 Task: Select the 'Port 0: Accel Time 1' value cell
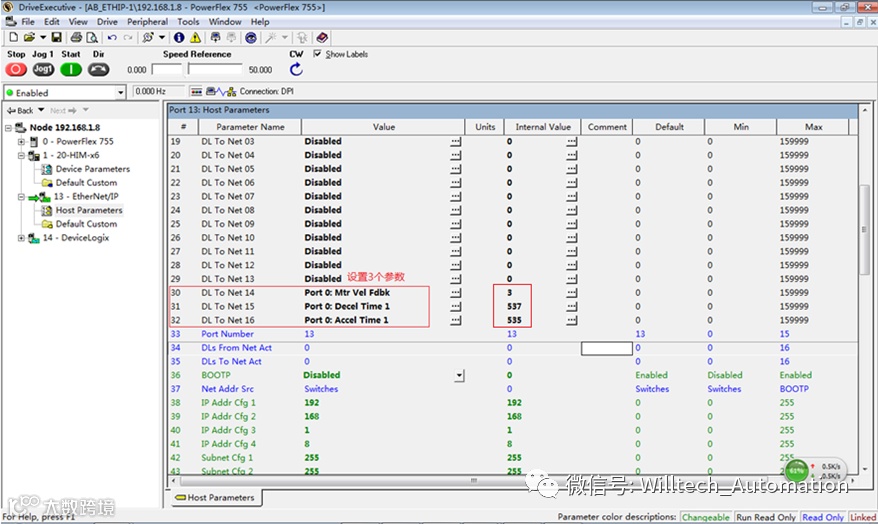346,320
